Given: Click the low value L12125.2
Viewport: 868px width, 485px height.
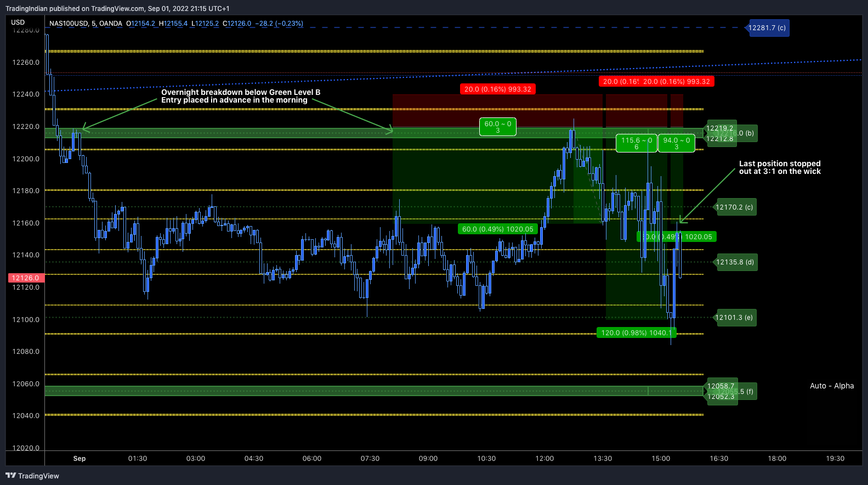Looking at the screenshot, I should [x=205, y=24].
